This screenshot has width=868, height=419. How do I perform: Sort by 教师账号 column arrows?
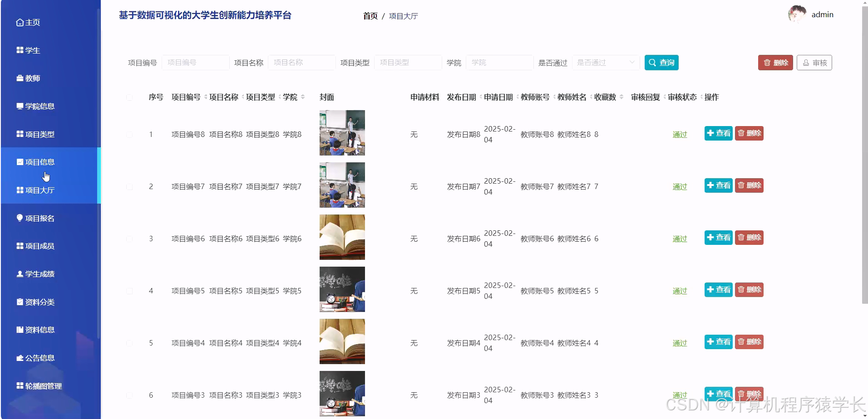click(554, 97)
